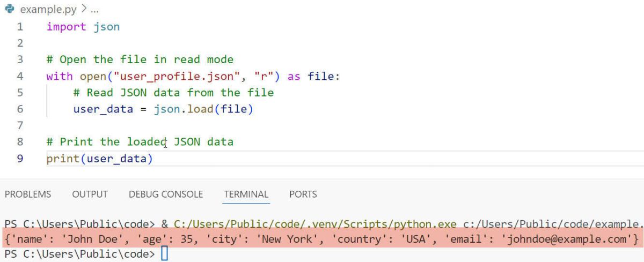Switch to the PROBLEMS panel tab
The height and width of the screenshot is (262, 644).
click(x=28, y=194)
